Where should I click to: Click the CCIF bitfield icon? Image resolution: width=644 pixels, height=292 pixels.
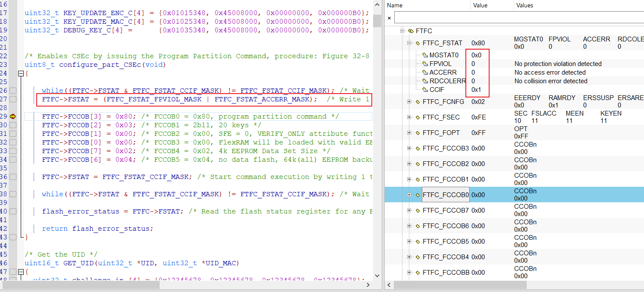pyautogui.click(x=425, y=90)
